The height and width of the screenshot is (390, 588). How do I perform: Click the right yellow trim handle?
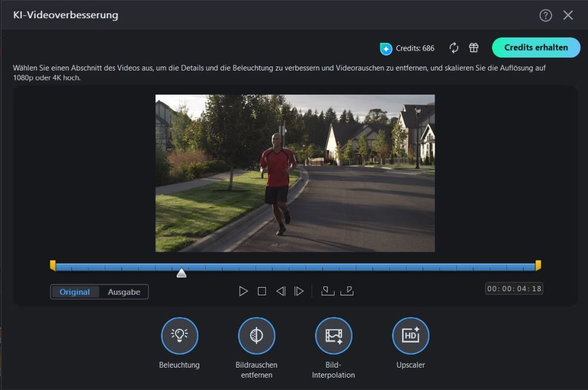pos(538,265)
